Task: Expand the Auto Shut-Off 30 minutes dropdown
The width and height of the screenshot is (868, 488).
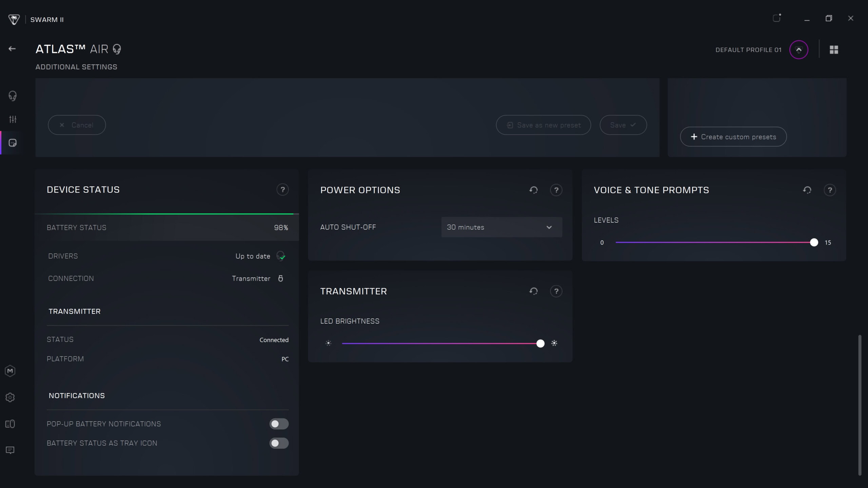Action: [x=501, y=227]
